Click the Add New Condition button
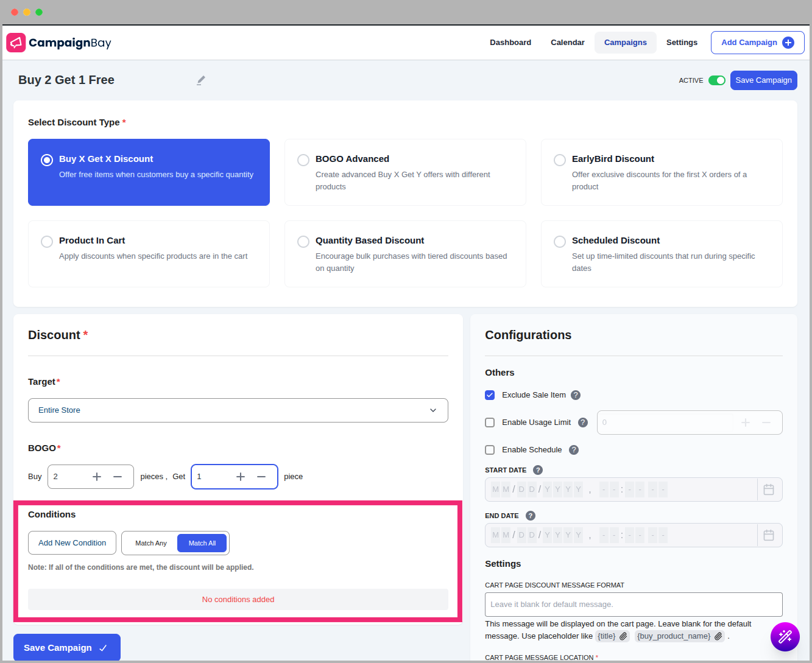 (71, 542)
